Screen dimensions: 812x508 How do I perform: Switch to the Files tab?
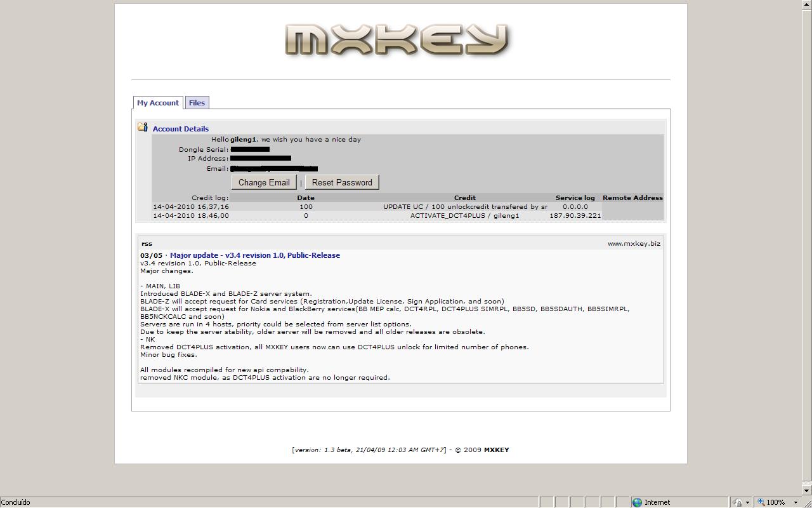[197, 103]
